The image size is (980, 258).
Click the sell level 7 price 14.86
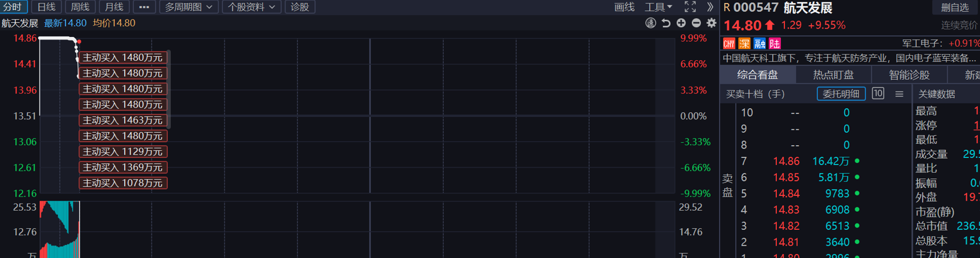786,161
